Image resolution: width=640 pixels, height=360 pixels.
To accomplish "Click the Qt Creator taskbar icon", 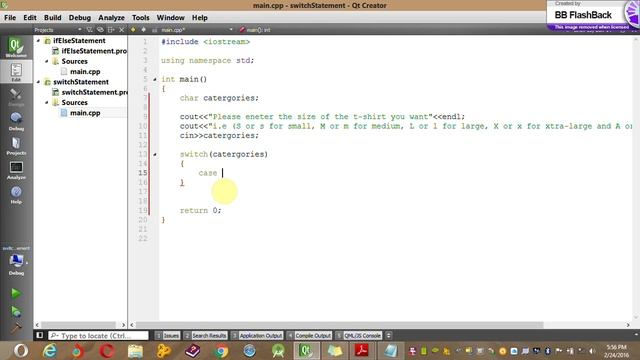I will tap(307, 351).
